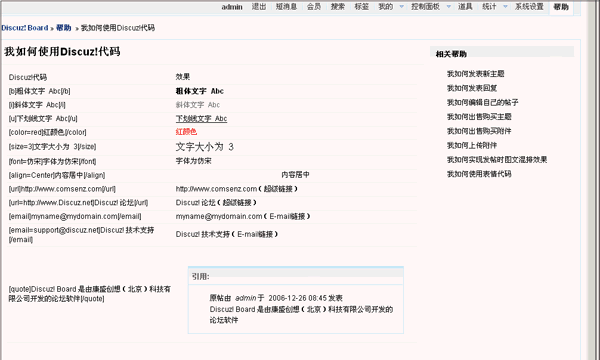
Task: Open the 会员 members page
Action: click(x=314, y=7)
